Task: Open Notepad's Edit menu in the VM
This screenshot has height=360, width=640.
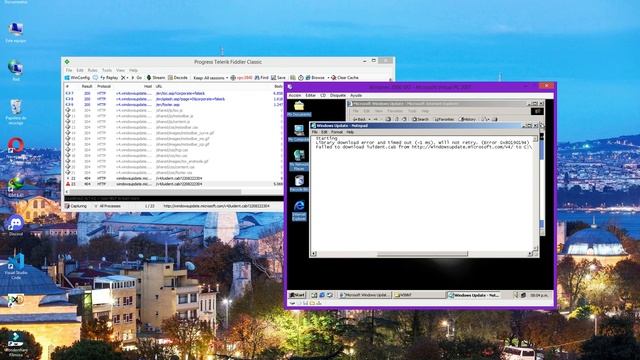Action: coord(324,132)
